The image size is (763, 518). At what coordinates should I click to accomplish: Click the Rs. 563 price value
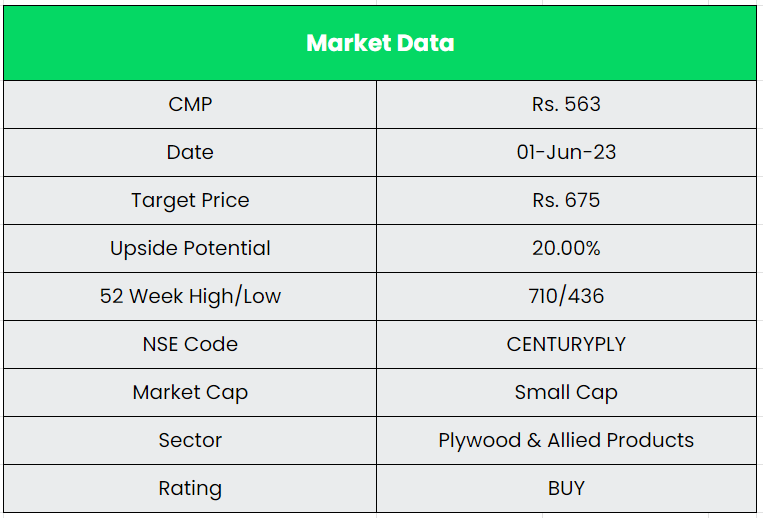(x=566, y=104)
